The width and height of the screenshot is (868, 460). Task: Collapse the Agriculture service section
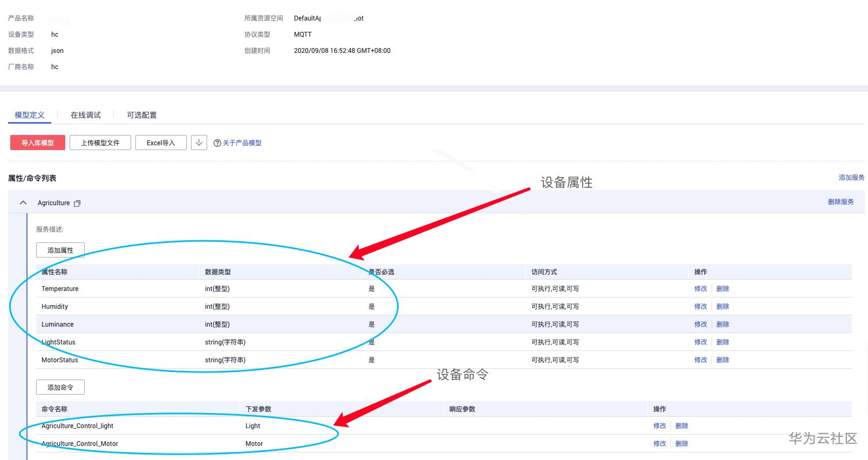tap(23, 203)
